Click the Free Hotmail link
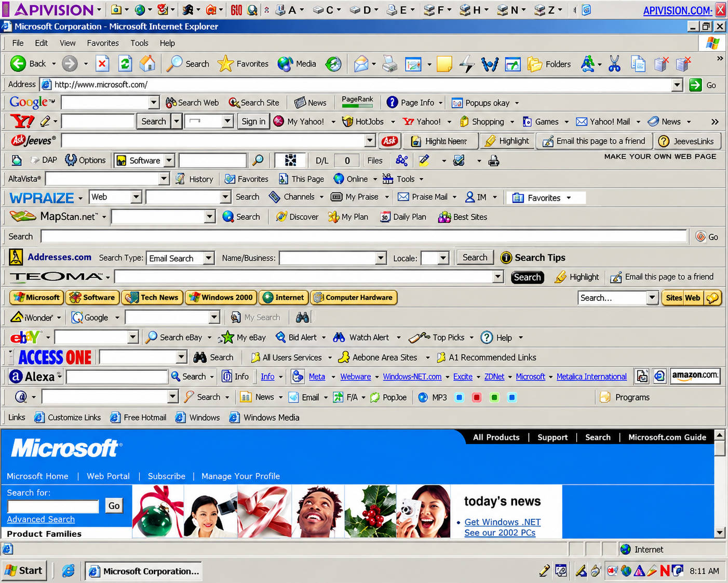The width and height of the screenshot is (728, 583). coord(138,418)
